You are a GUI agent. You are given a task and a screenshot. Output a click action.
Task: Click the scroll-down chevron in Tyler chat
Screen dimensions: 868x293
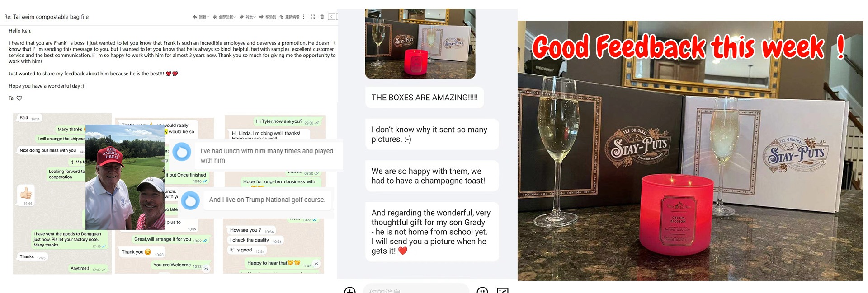316,264
